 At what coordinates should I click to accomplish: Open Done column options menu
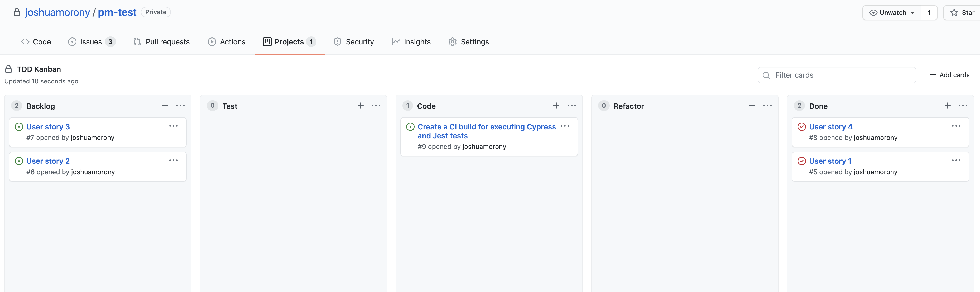click(963, 105)
